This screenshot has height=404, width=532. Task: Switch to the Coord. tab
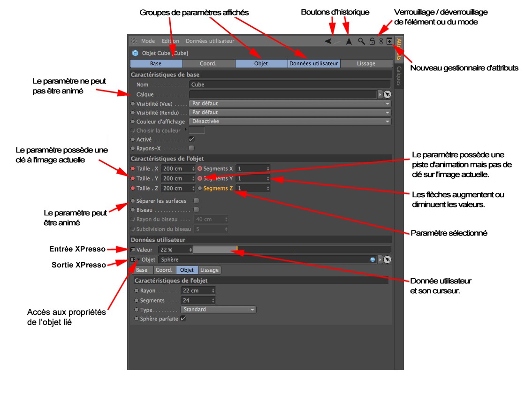coord(208,63)
